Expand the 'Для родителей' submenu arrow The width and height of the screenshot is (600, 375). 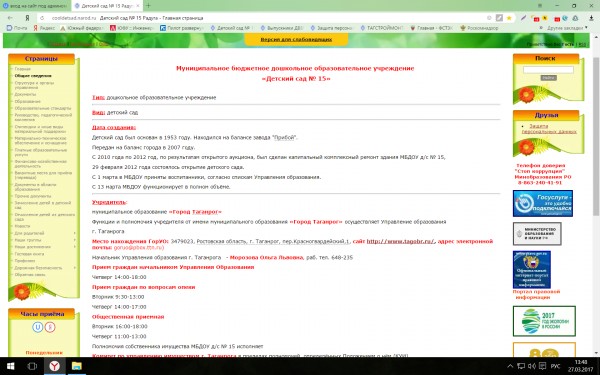point(75,233)
